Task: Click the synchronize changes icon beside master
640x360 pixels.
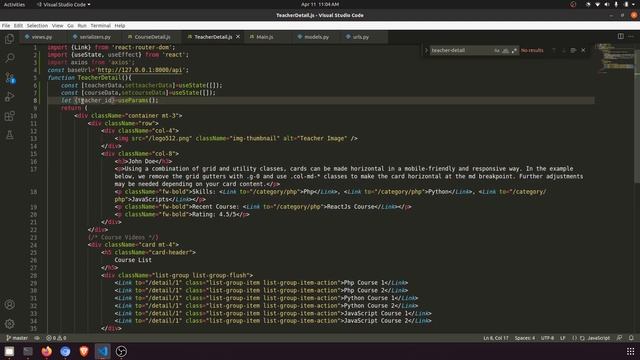Action: [x=37, y=338]
